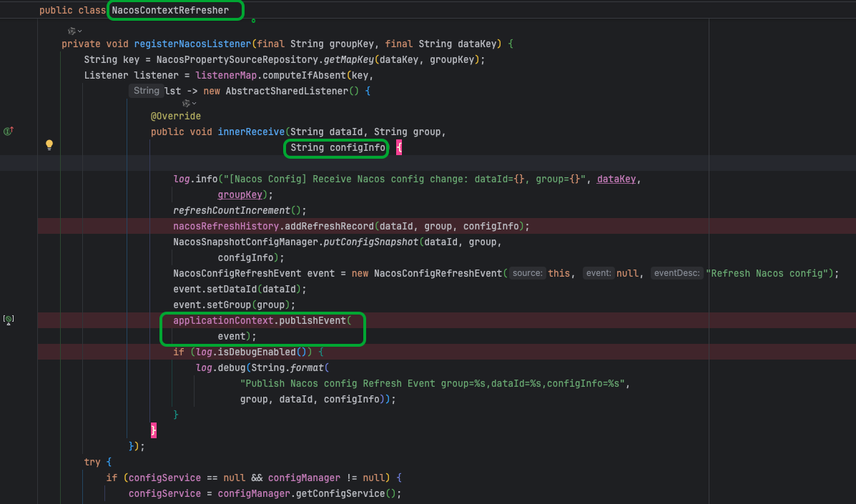Expand the chevron above registerNacosListener method
Screen dimensions: 856x504
tap(79, 31)
